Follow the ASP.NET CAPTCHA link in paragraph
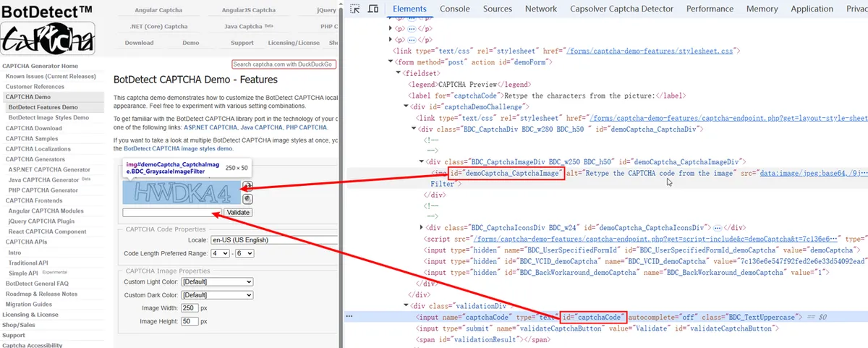This screenshot has height=348, width=868. pos(210,127)
